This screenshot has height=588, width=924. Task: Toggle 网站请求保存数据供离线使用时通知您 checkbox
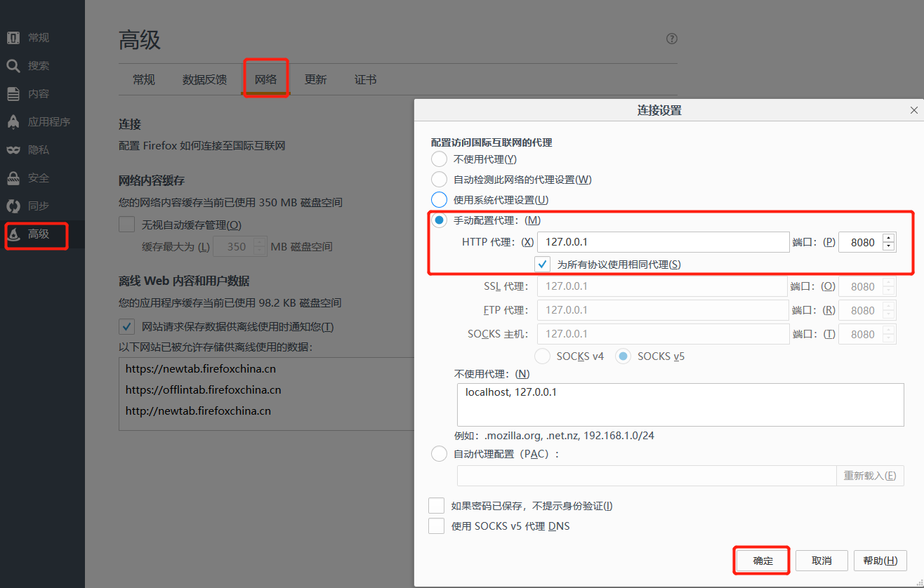click(x=127, y=327)
